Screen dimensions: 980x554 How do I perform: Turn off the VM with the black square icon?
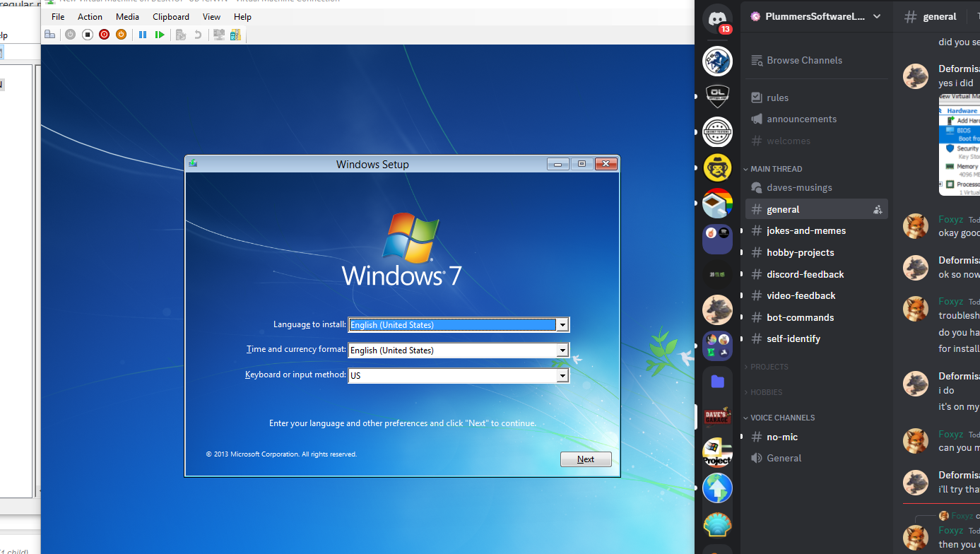(88, 34)
